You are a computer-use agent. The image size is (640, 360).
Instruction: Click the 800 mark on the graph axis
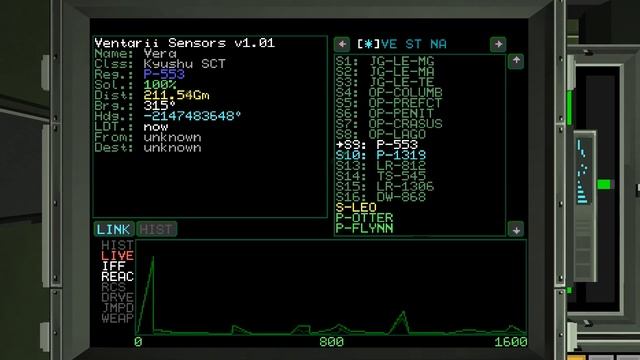(x=331, y=342)
